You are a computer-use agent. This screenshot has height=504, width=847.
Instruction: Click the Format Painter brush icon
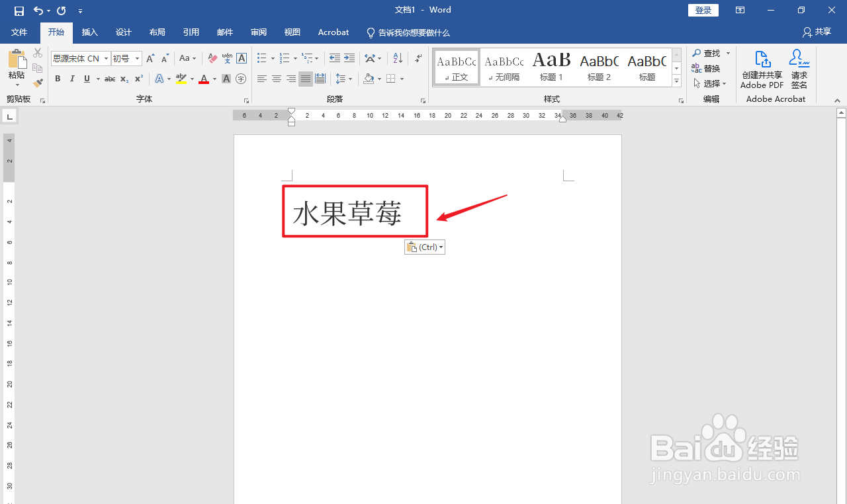(x=38, y=83)
